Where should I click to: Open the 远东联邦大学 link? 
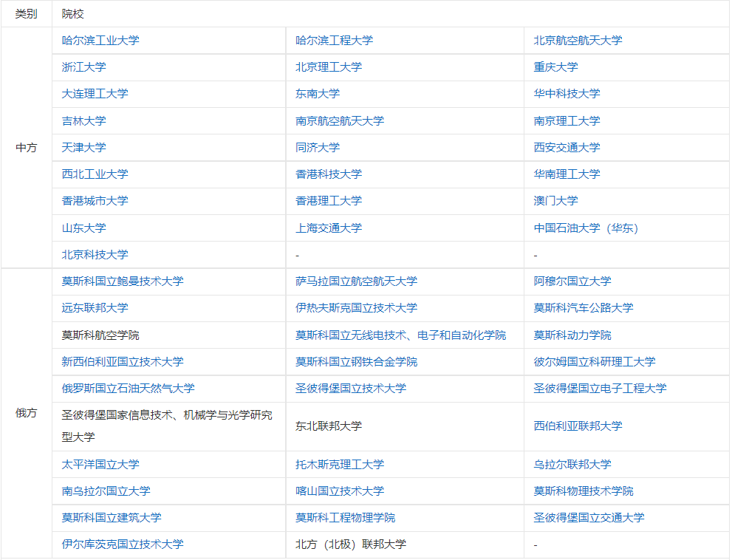95,308
